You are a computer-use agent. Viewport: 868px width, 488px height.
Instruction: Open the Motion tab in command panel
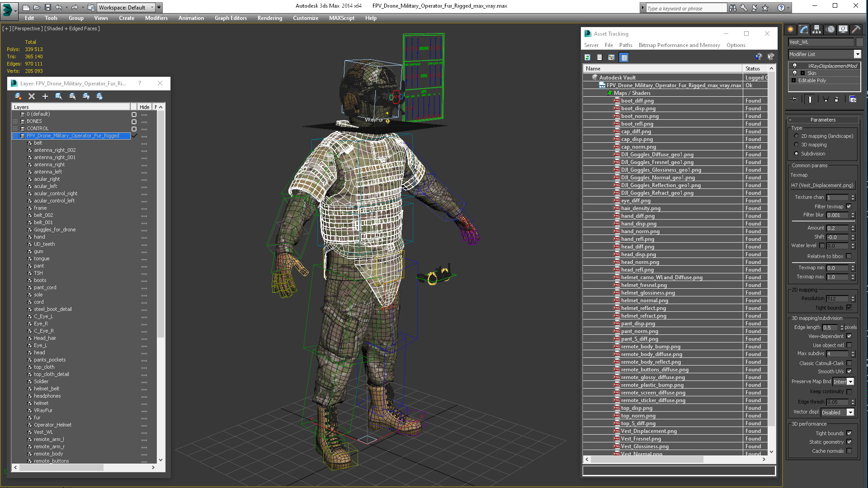click(x=830, y=29)
